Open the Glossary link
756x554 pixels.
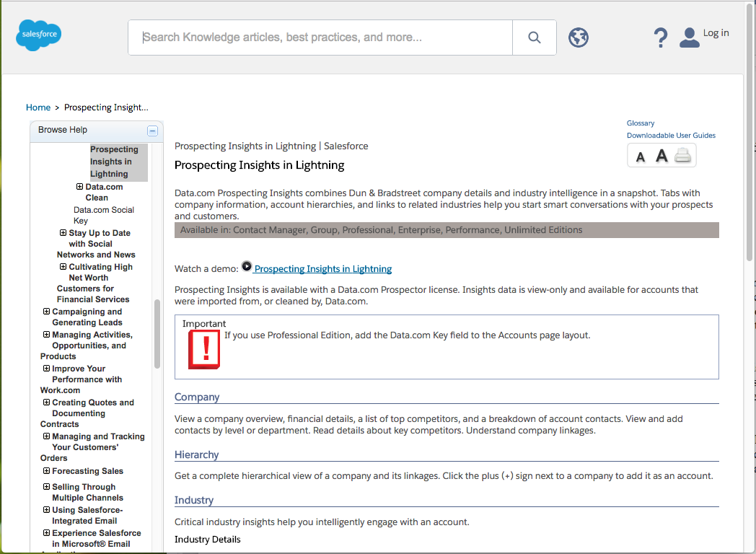point(640,123)
